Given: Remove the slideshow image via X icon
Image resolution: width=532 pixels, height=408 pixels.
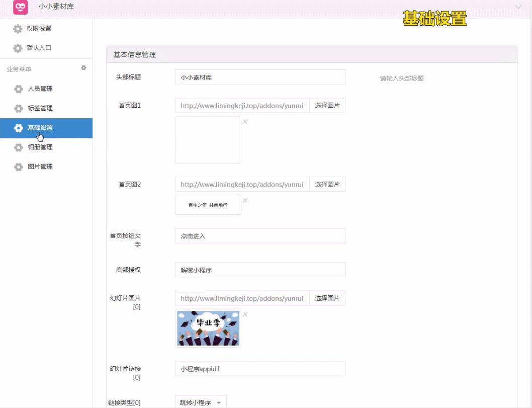Looking at the screenshot, I should [244, 313].
